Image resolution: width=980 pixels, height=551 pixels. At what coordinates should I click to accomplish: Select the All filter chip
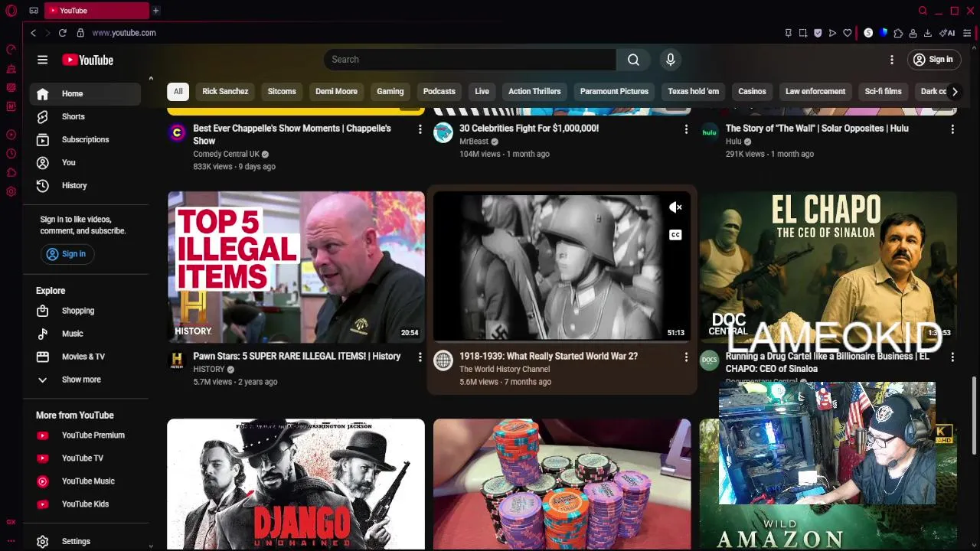click(x=178, y=91)
